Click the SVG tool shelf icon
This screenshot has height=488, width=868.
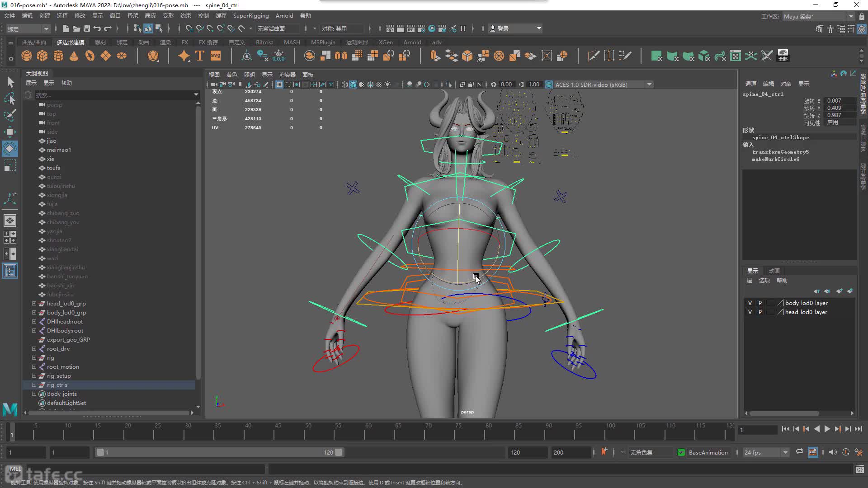[x=216, y=56]
